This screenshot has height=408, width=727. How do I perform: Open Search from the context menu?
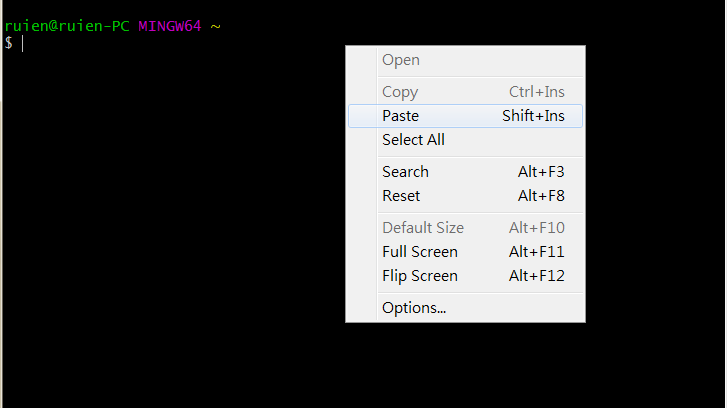pyautogui.click(x=405, y=172)
